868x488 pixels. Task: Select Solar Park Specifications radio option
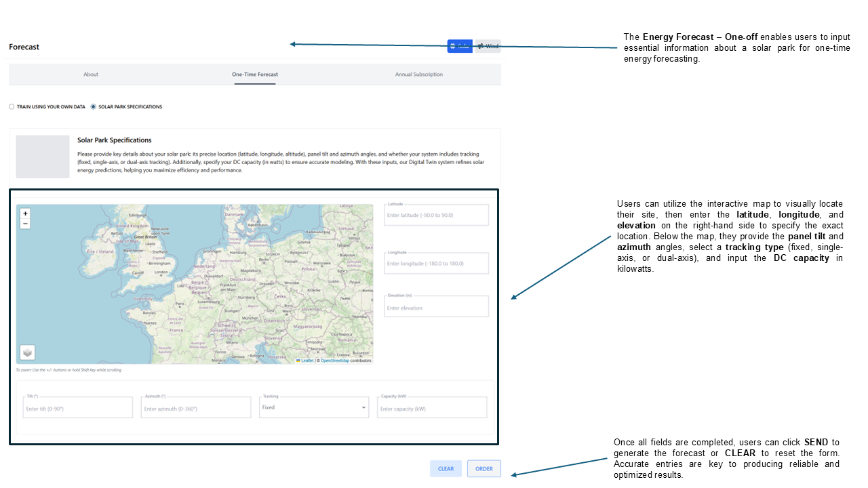[94, 106]
